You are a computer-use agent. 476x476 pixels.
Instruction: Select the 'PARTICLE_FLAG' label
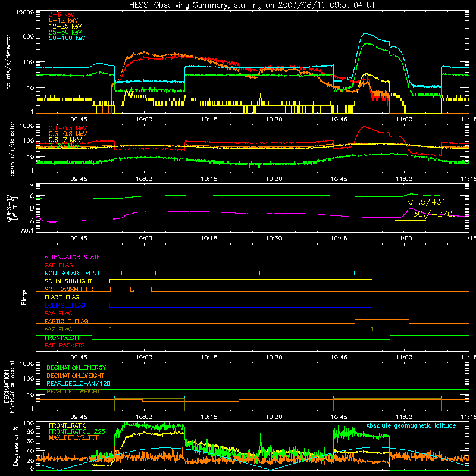click(x=67, y=321)
